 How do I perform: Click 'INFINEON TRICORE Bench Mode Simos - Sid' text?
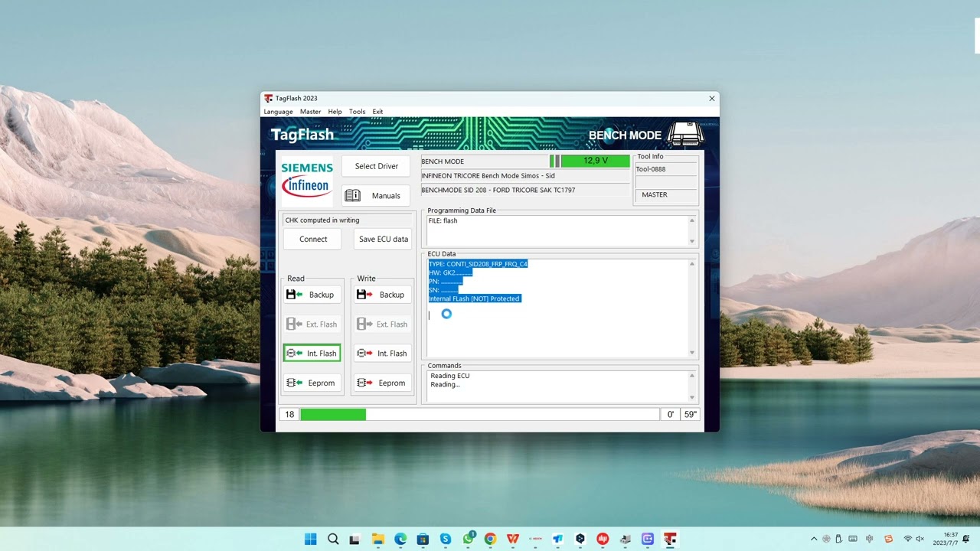click(488, 176)
